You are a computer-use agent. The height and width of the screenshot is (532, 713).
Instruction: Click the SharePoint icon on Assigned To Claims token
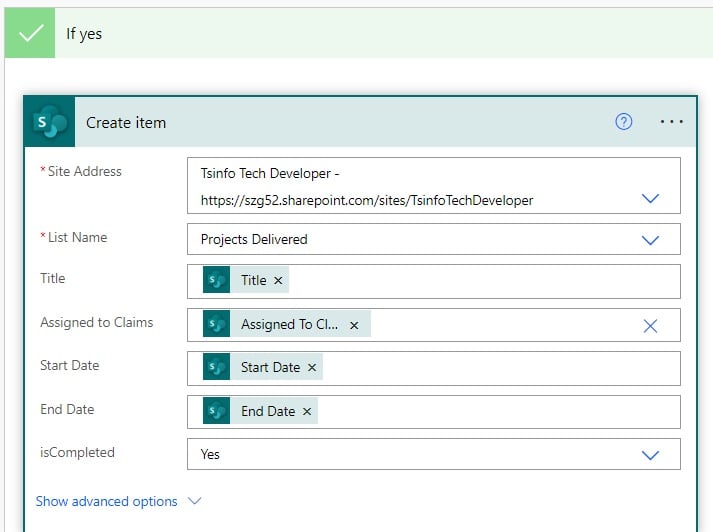click(x=216, y=324)
